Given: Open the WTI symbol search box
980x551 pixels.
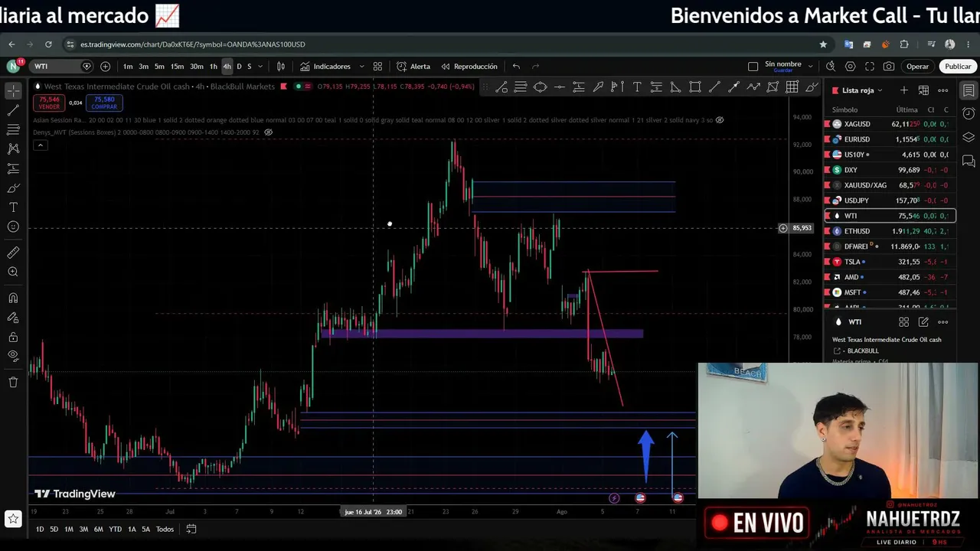Looking at the screenshot, I should click(61, 67).
